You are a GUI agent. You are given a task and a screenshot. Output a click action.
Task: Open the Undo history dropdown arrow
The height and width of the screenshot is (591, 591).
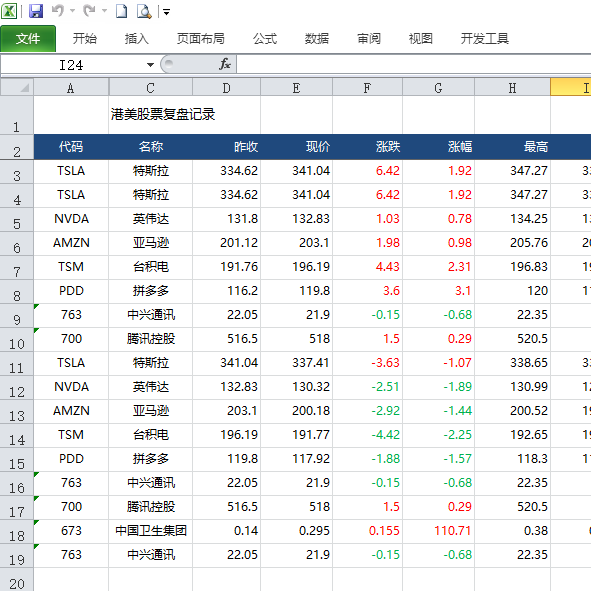pyautogui.click(x=72, y=11)
